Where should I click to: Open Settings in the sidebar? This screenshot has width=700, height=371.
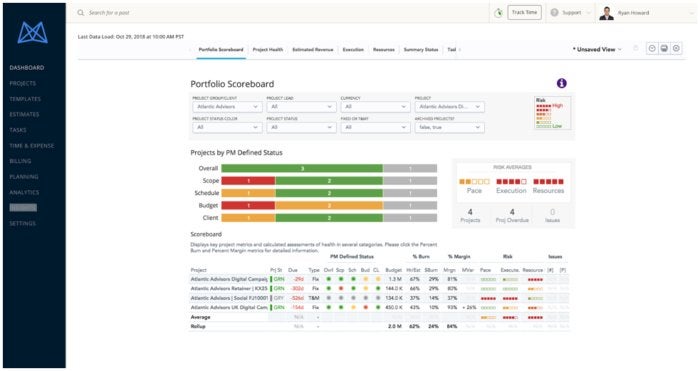click(x=22, y=223)
